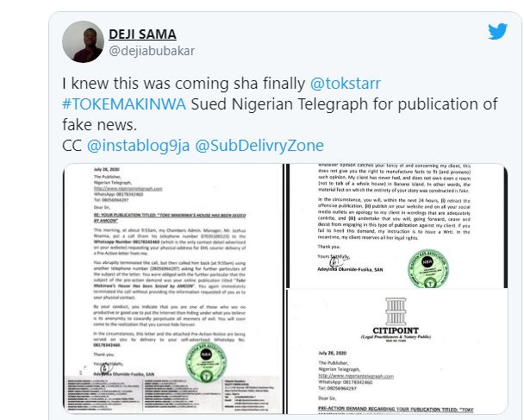524x420 pixels.
Task: Click the green NBA stamp on right letter
Action: [x=428, y=268]
